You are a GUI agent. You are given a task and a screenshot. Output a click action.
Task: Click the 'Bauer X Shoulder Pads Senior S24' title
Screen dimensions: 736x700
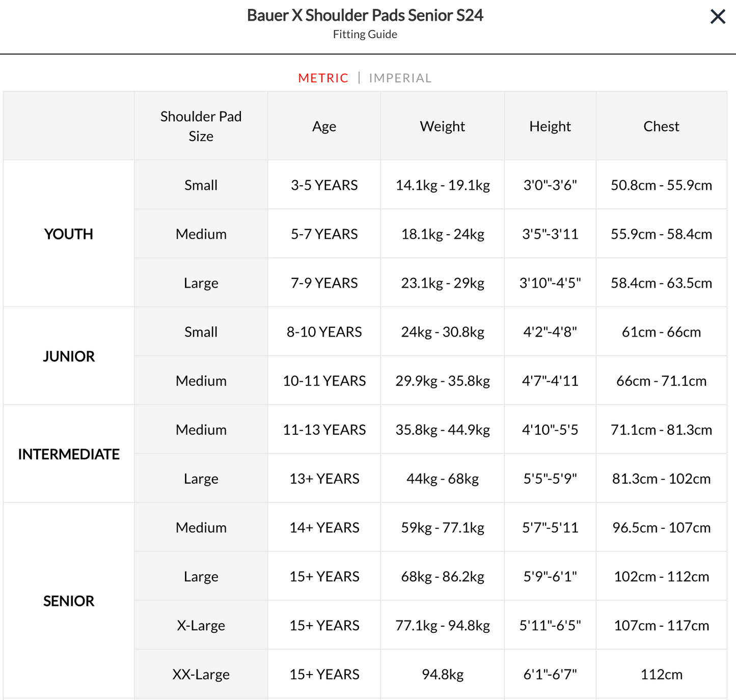[x=365, y=15]
